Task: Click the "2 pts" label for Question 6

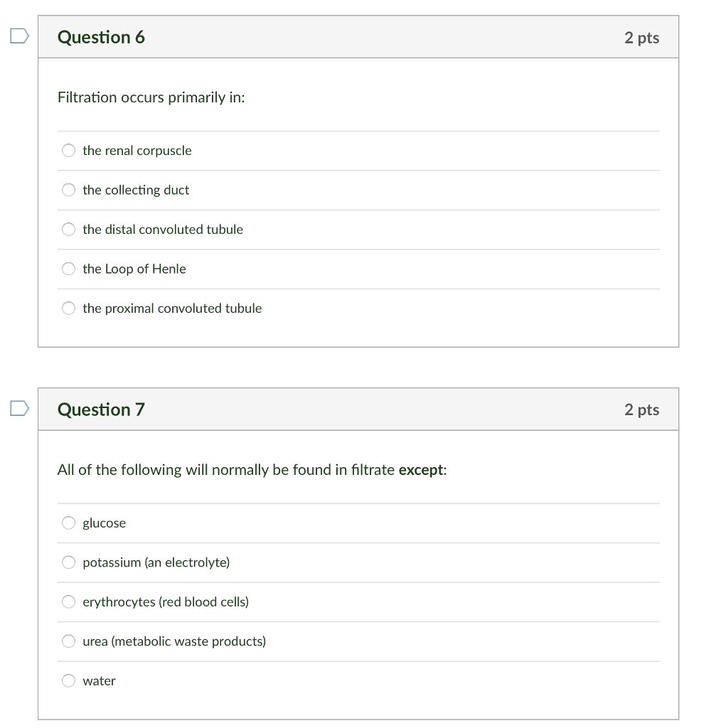Action: click(642, 37)
